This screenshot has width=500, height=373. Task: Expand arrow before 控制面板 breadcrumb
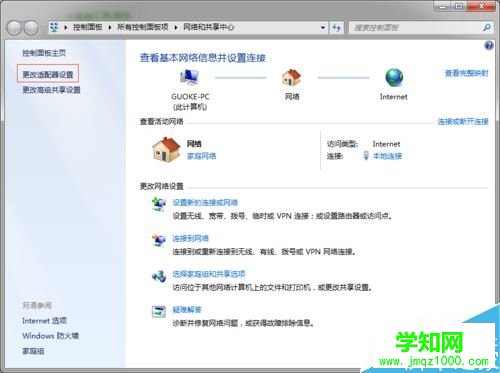[66, 27]
